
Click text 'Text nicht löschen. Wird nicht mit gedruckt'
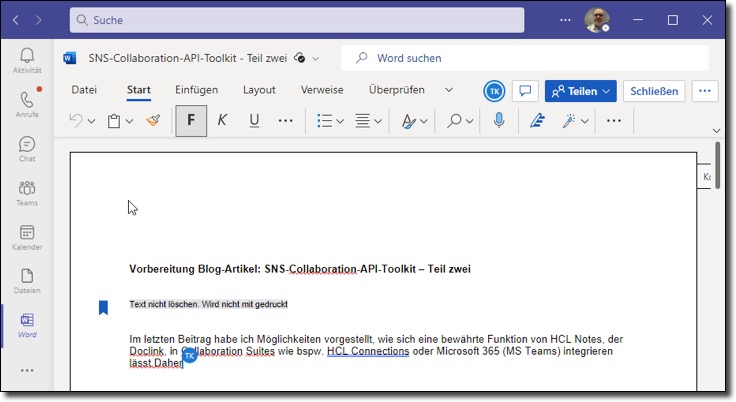coord(208,304)
